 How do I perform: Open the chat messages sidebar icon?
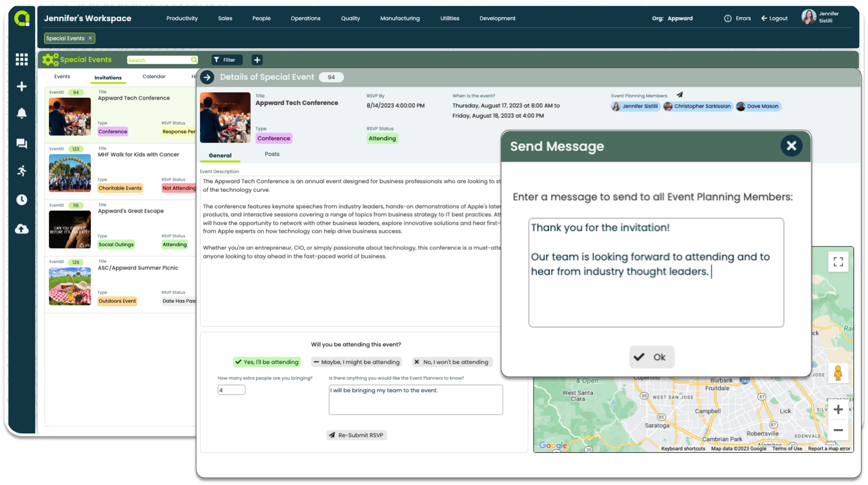[x=22, y=143]
